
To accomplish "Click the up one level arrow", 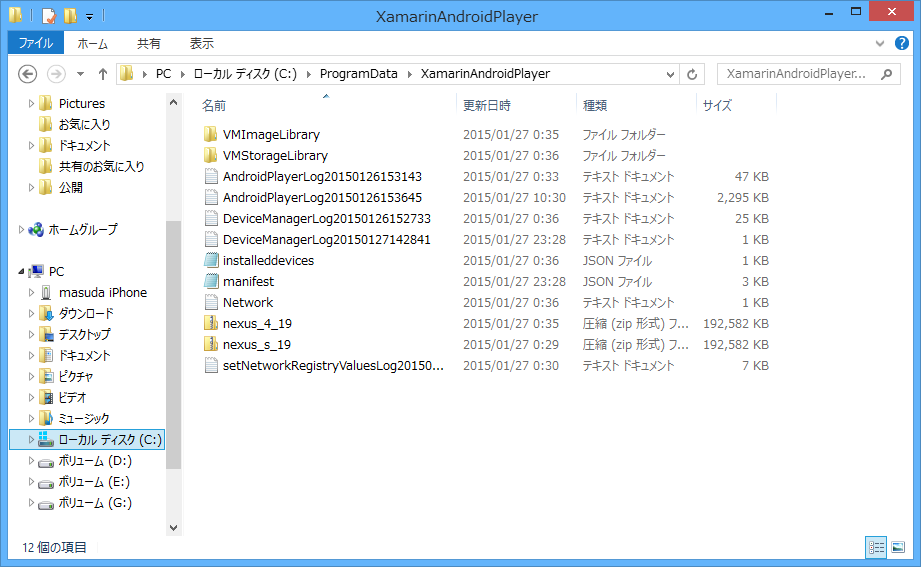I will (103, 74).
